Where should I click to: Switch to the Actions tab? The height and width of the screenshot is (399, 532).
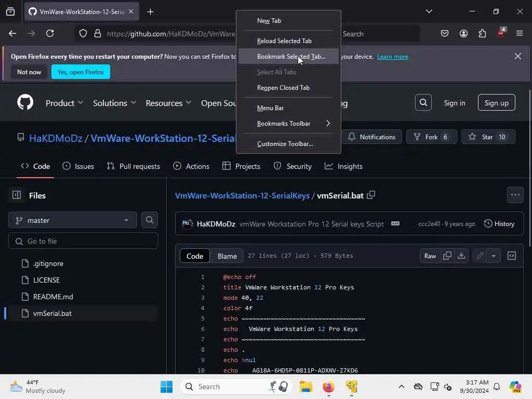pos(191,166)
